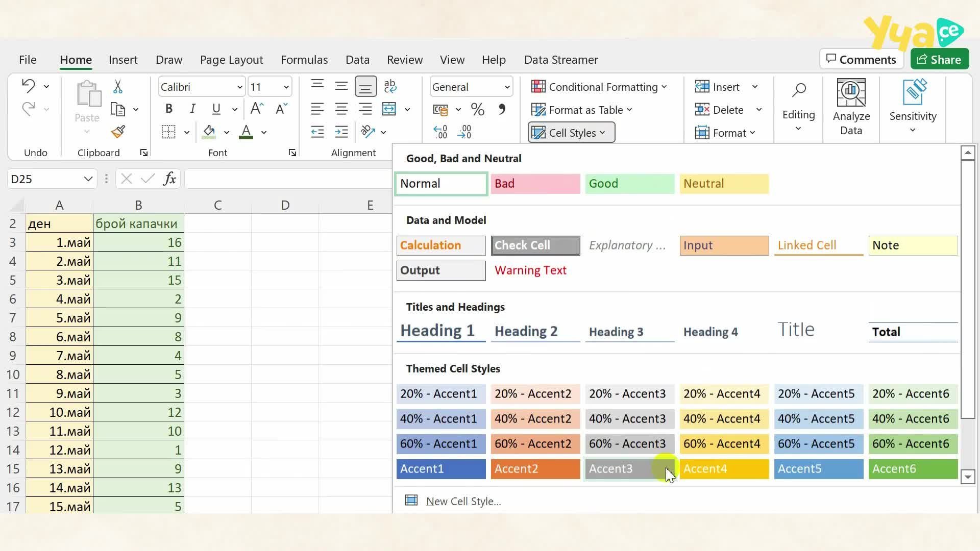Collapse the Cell Styles dropdown
The image size is (980, 551).
[571, 133]
